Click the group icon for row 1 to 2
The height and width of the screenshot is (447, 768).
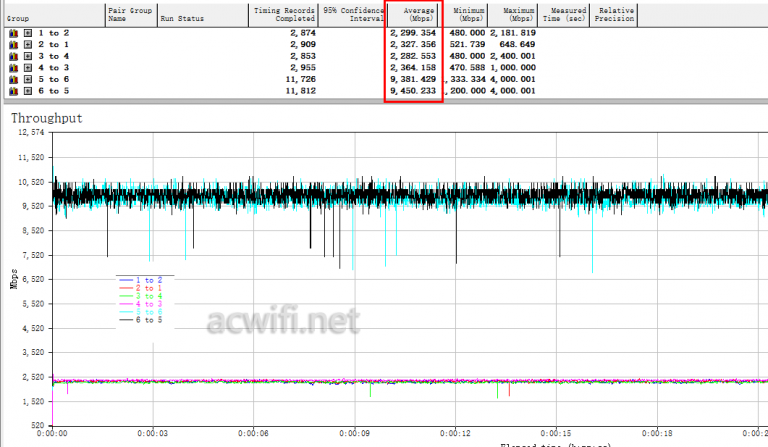click(14, 33)
